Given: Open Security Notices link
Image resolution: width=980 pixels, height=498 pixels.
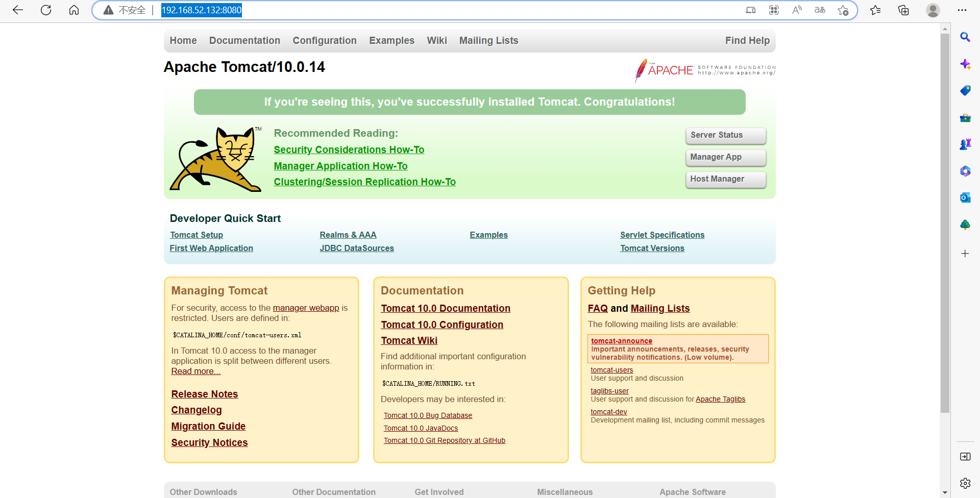Looking at the screenshot, I should pyautogui.click(x=209, y=442).
